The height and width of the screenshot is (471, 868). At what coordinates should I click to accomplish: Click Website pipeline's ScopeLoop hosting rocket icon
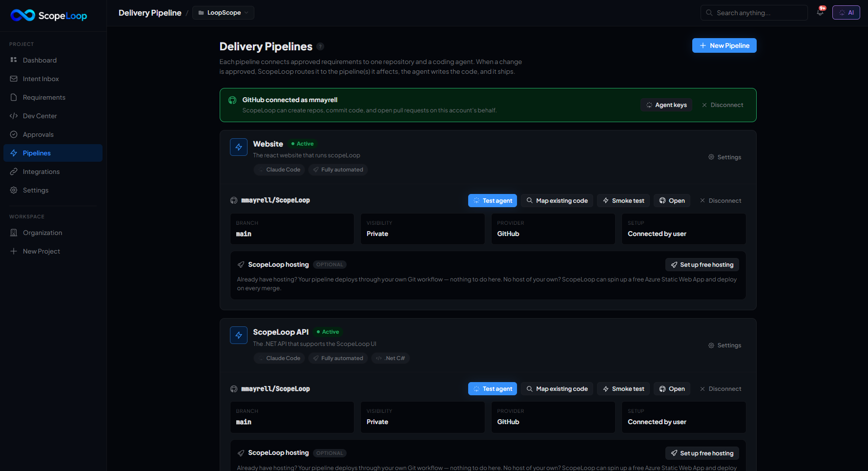241,265
